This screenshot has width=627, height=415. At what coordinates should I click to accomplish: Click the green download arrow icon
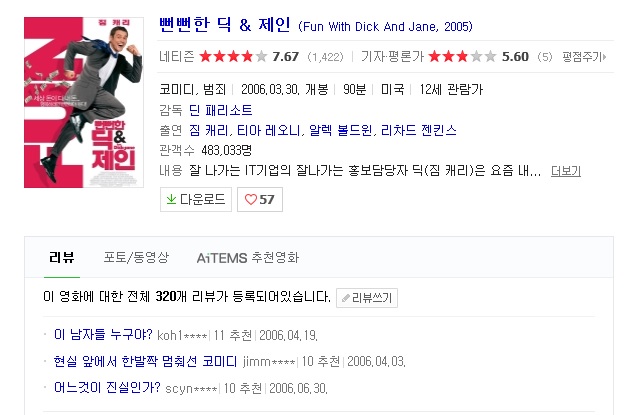(171, 199)
